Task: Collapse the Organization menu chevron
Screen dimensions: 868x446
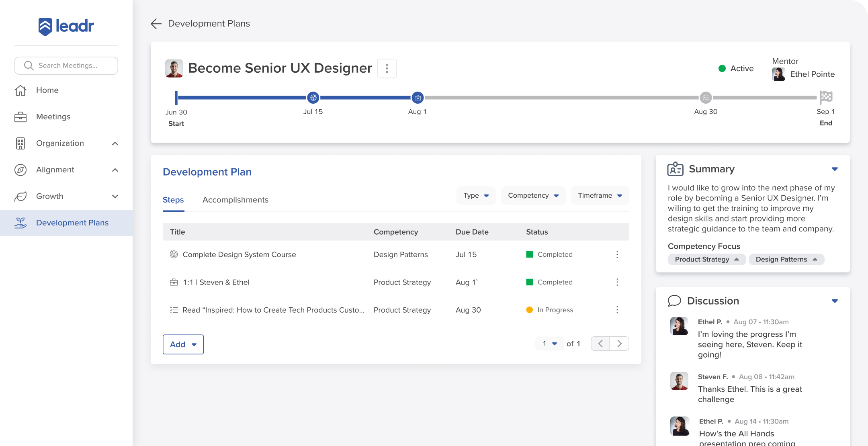Action: [x=115, y=143]
